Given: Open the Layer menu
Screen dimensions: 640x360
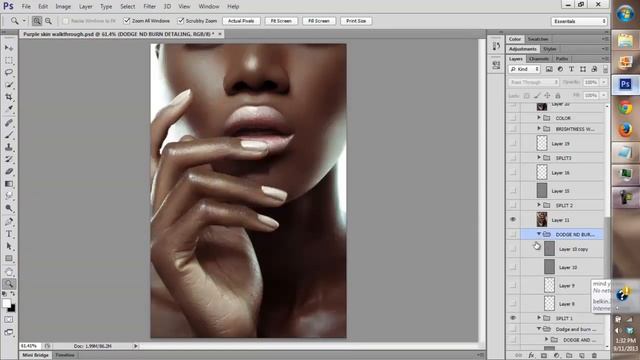Looking at the screenshot, I should click(x=85, y=7).
